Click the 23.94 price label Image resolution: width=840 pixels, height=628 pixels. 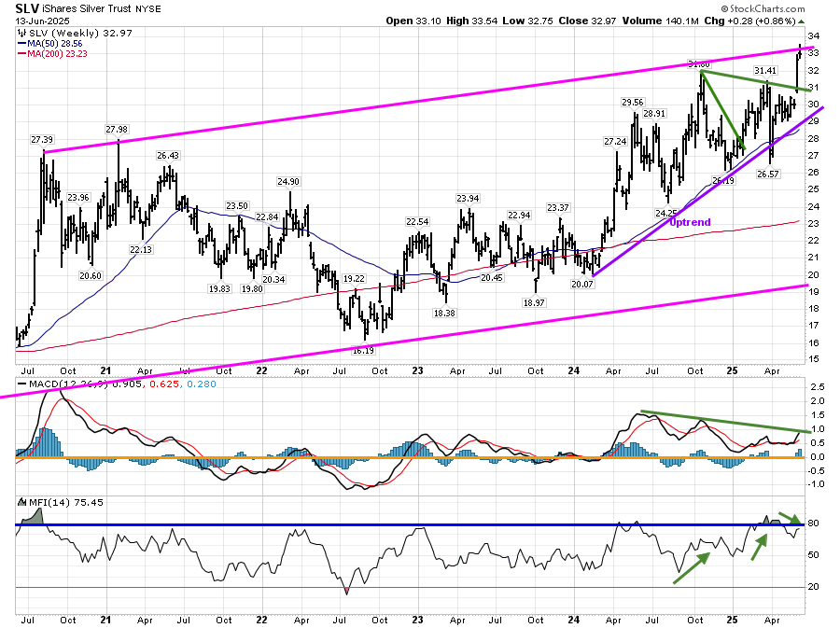[468, 198]
